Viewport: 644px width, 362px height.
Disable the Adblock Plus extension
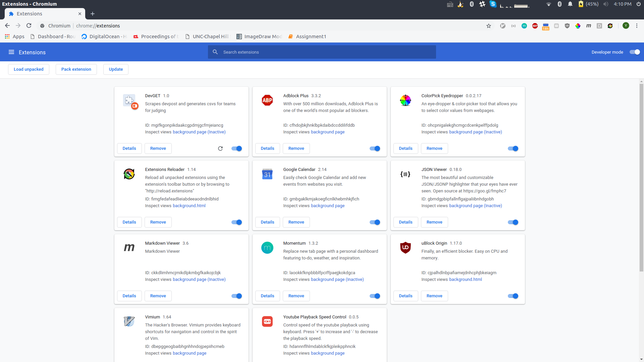tap(375, 148)
